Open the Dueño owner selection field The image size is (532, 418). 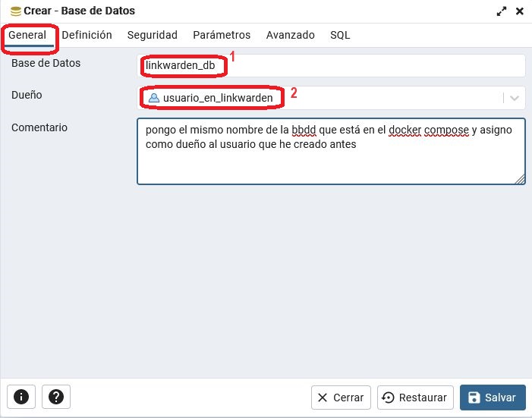[x=319, y=98]
